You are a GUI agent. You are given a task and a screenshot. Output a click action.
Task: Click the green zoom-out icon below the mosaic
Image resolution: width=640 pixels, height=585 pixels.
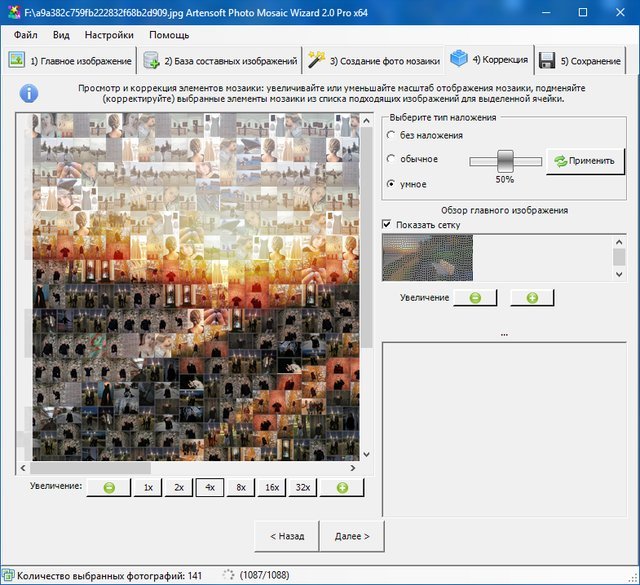[107, 487]
